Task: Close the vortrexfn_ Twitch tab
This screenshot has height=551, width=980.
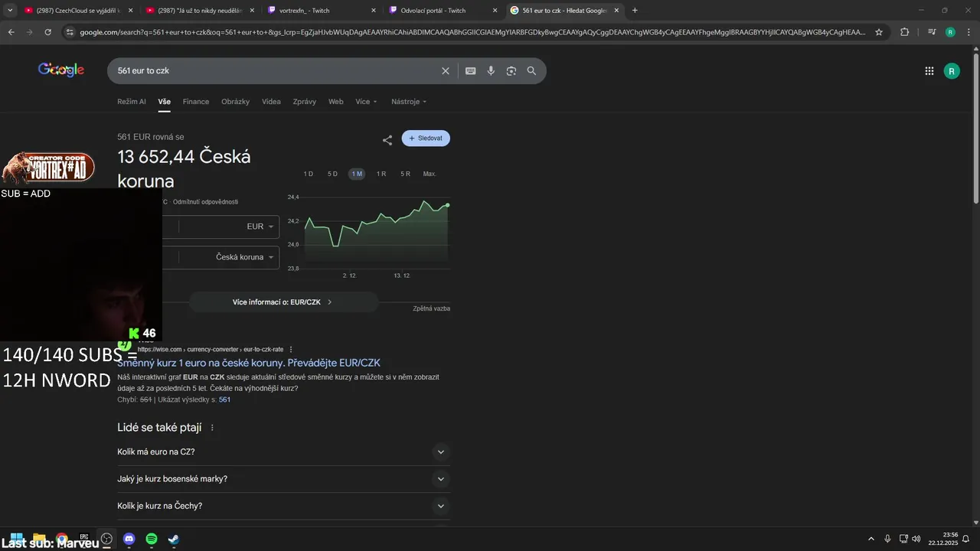Action: tap(374, 10)
